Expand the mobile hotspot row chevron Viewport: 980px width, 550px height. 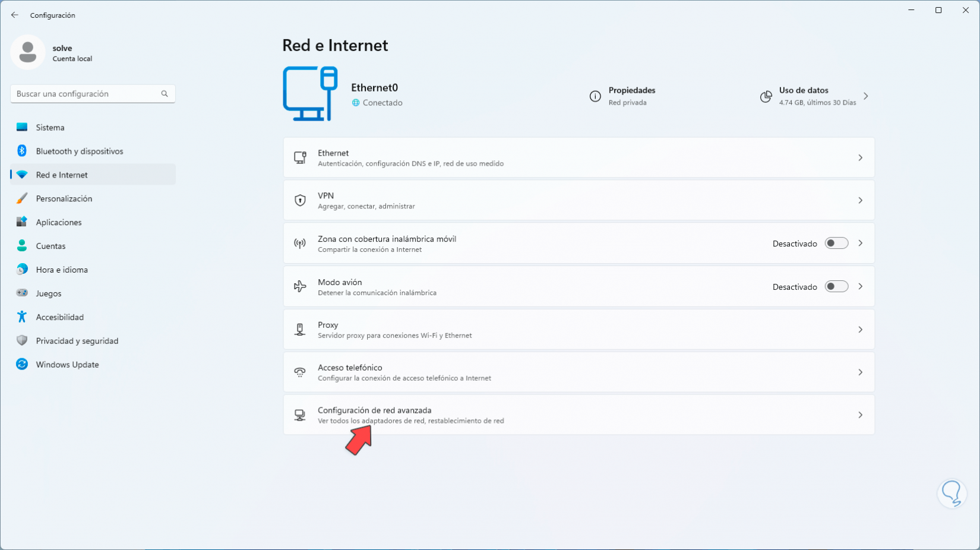tap(860, 244)
